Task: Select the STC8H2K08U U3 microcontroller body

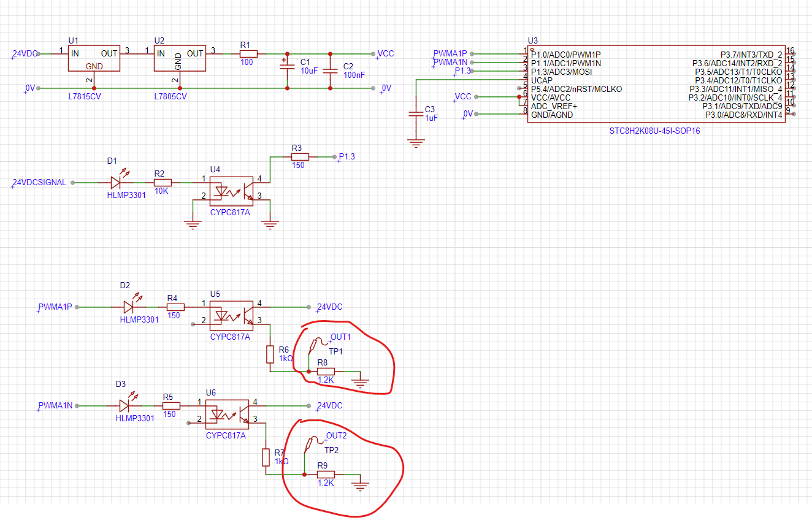Action: point(656,84)
